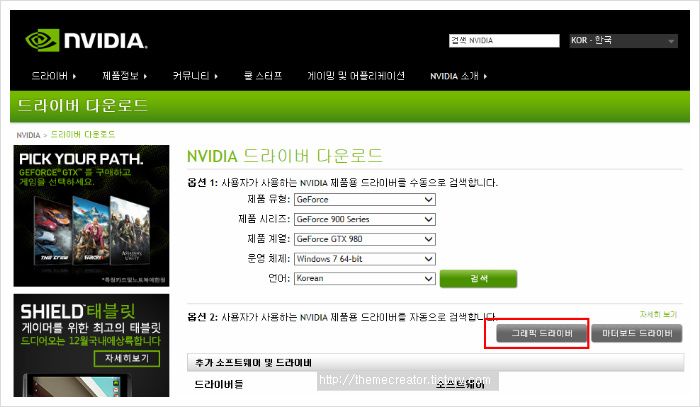Screen dimensions: 700x407
Task: Open the 제품 시리즈 GeForce 900 Series dropdown
Action: tap(364, 219)
